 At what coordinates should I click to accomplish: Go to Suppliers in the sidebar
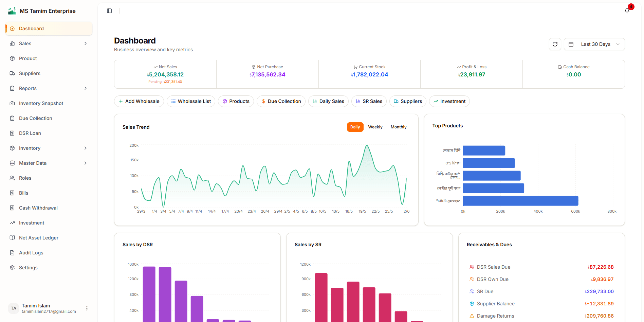49,73
